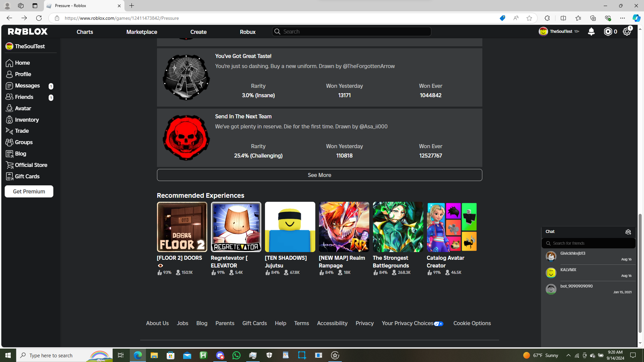The width and height of the screenshot is (644, 362).
Task: Open chat group creation icon
Action: click(x=628, y=232)
